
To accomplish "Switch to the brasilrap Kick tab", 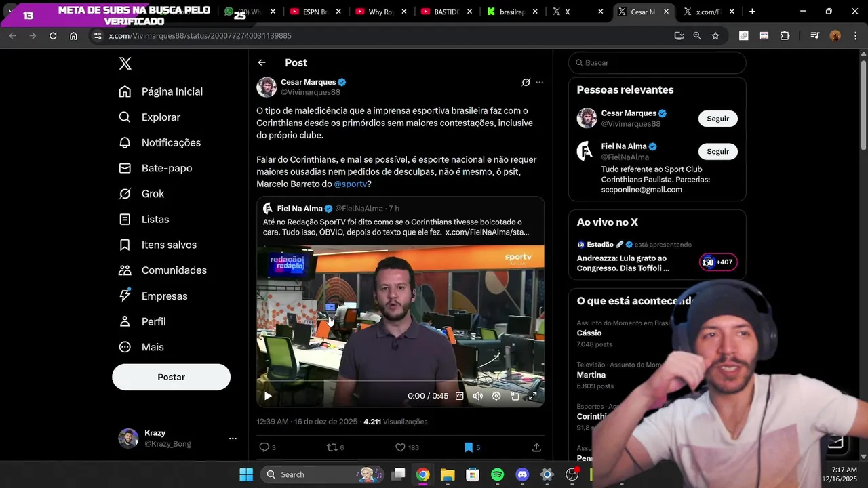I will click(x=512, y=12).
